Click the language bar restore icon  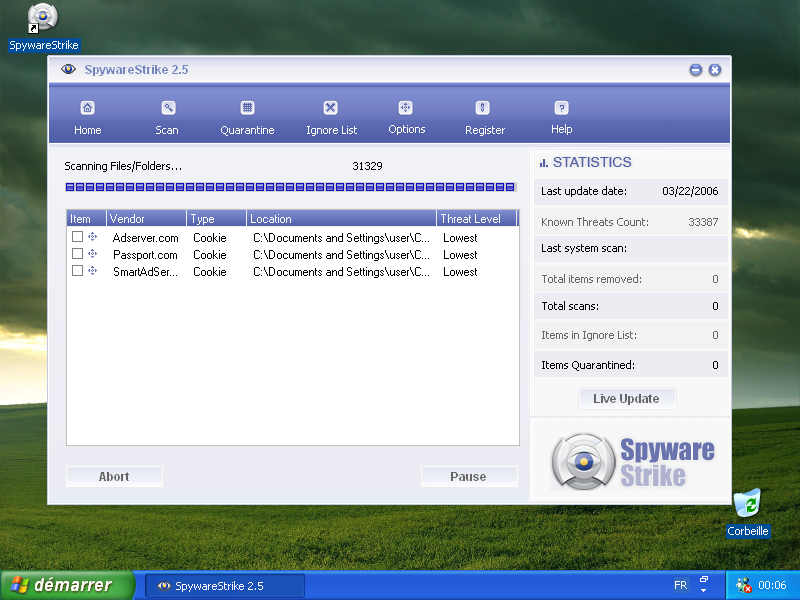(x=704, y=580)
